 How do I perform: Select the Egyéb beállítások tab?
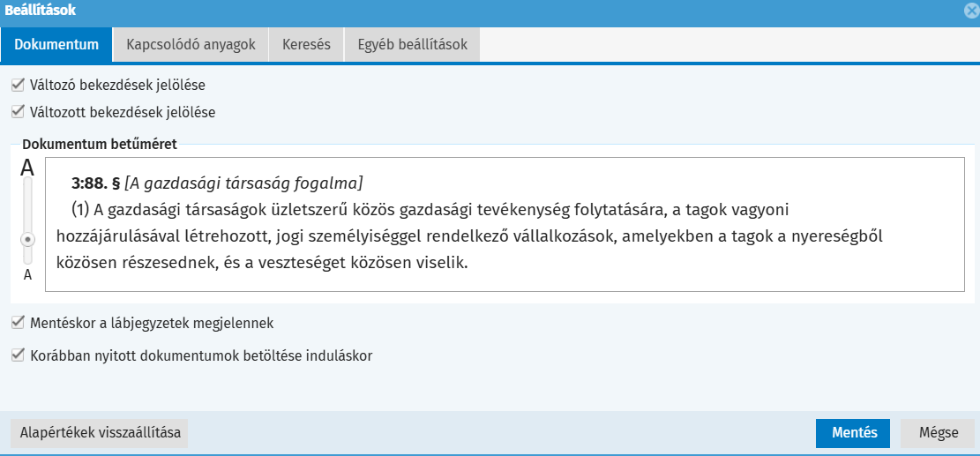coord(412,44)
